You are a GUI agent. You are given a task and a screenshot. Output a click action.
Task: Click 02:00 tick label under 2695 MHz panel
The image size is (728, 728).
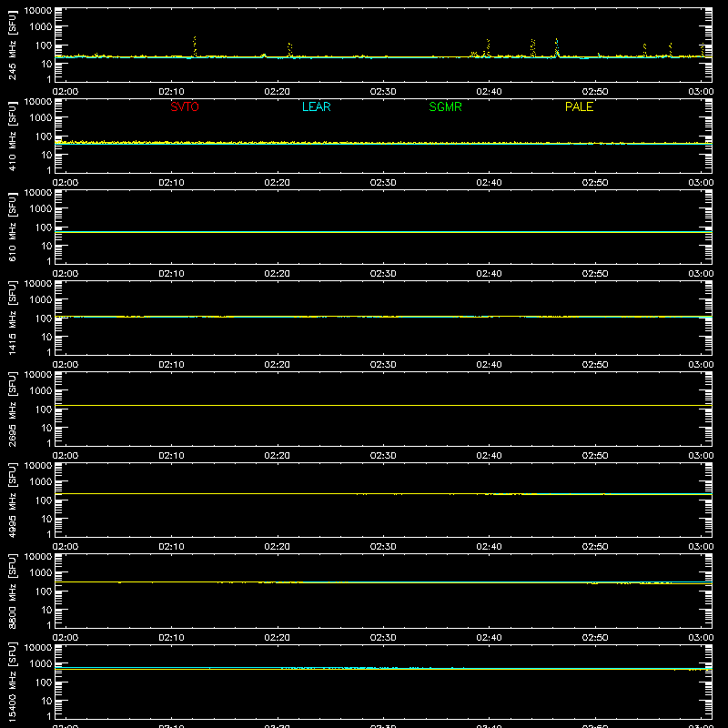coord(66,456)
